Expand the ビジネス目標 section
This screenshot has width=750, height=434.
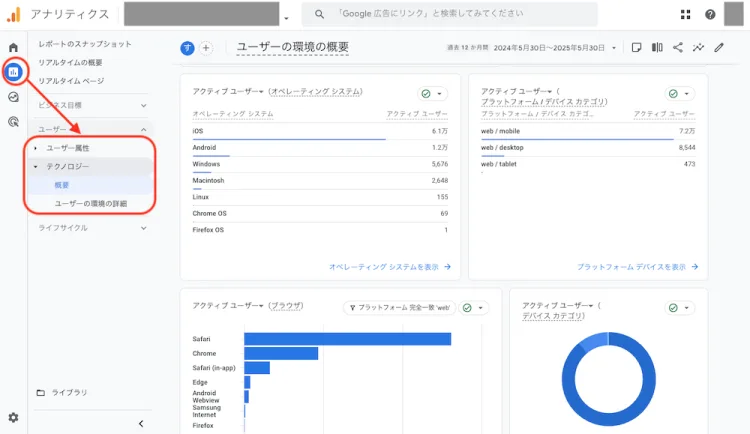pos(143,105)
